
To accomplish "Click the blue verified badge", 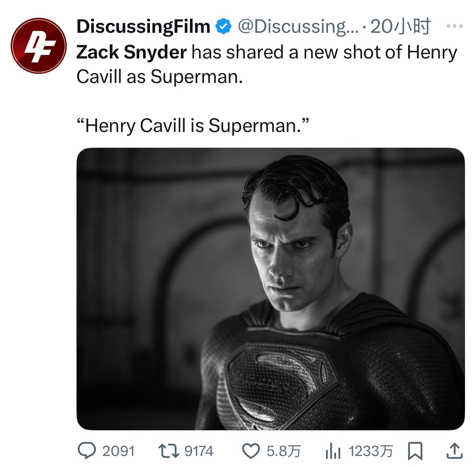I will (x=223, y=26).
